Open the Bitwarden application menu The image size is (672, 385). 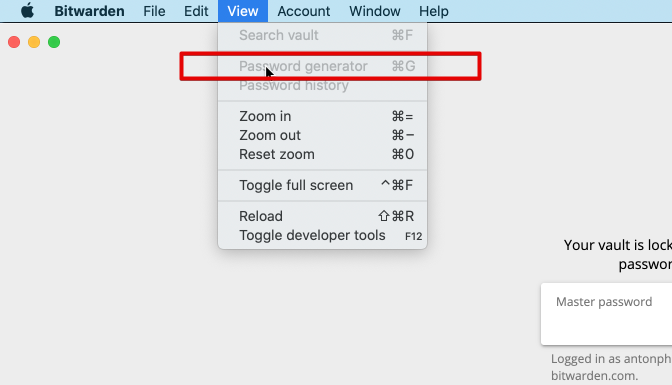89,11
